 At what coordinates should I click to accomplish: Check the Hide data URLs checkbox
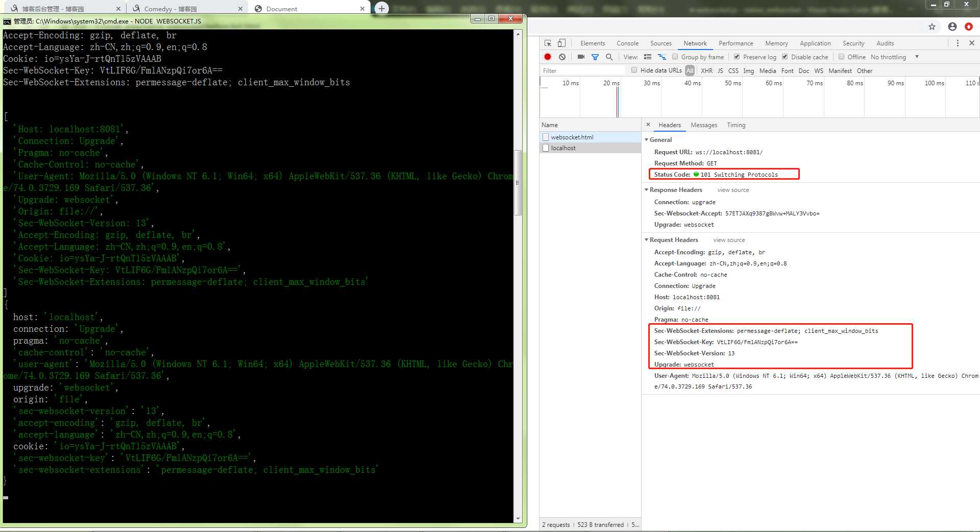coord(634,70)
